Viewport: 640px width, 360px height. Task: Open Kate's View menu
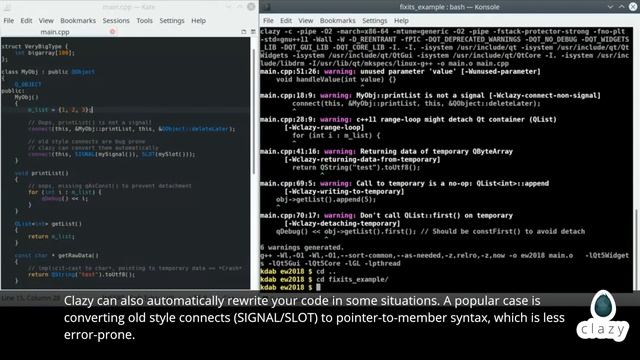click(x=46, y=20)
